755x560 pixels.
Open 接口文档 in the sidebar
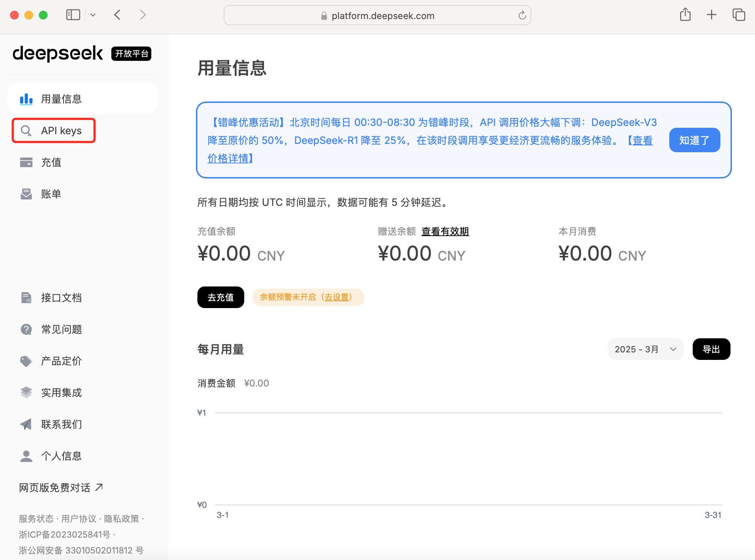click(x=82, y=298)
